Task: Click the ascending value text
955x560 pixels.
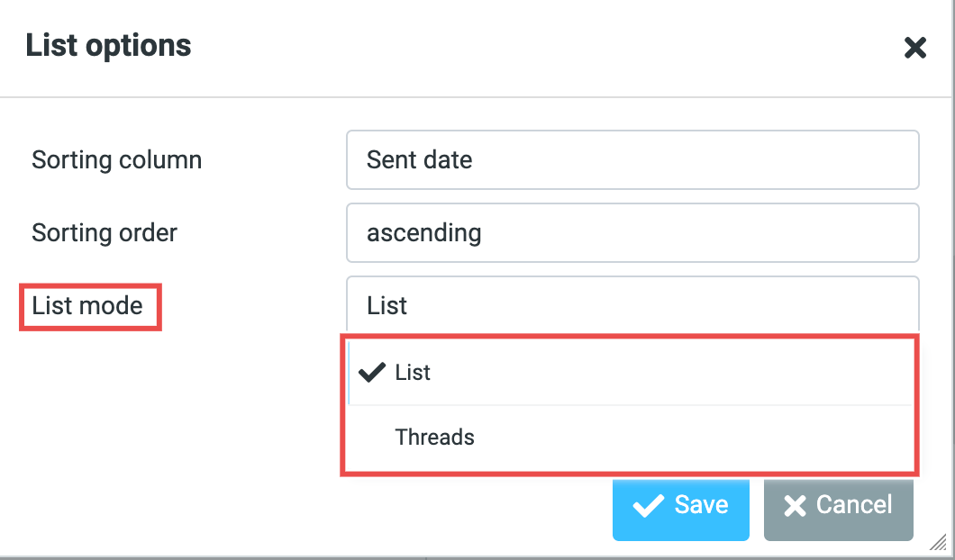Action: click(x=423, y=233)
